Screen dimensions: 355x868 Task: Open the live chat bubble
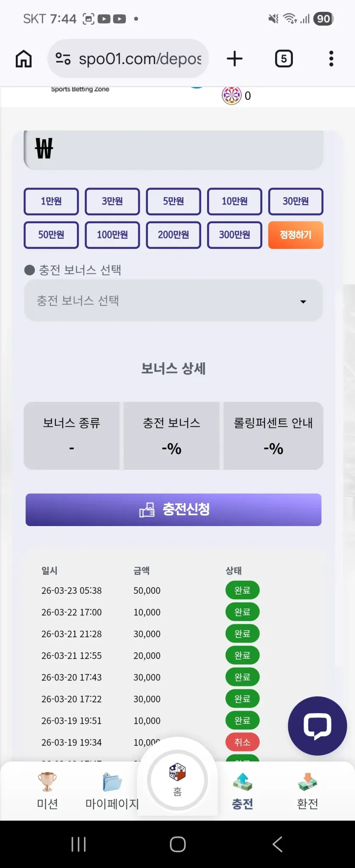[317, 726]
